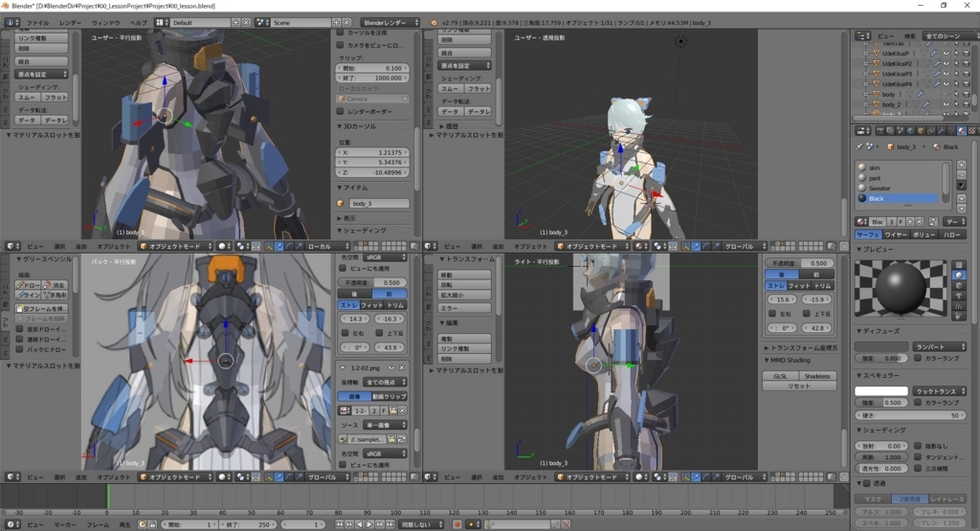Jump to the timeline's first frame
980x531 pixels.
[340, 524]
